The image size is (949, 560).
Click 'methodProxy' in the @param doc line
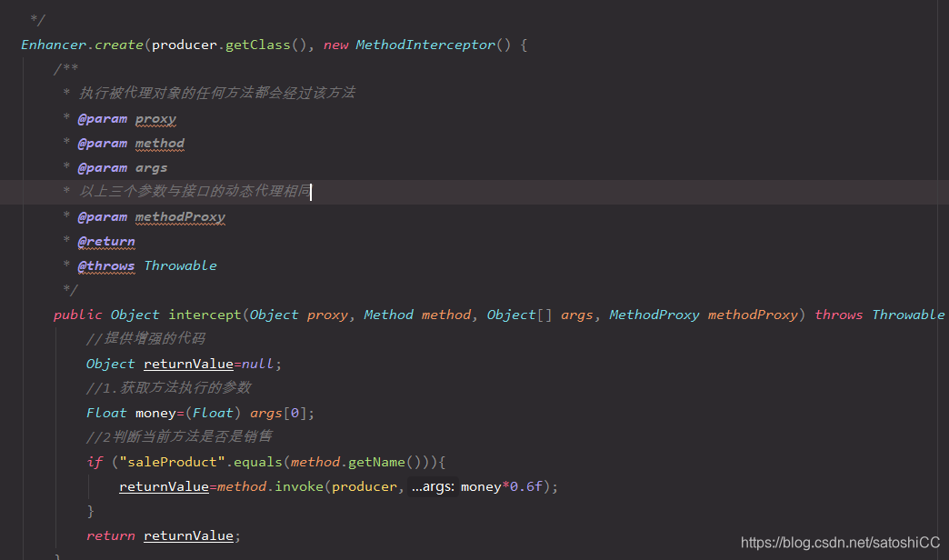[x=180, y=216]
